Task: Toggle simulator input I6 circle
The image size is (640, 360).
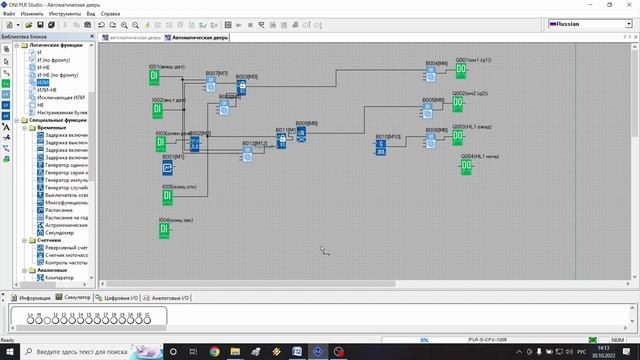Action: point(97,320)
